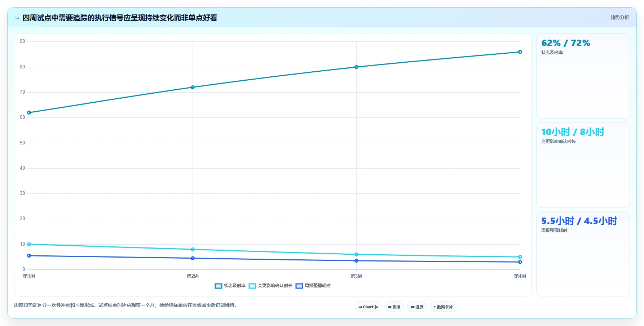
Task: Toggle the 变更影响确认时长 legend color swatch
Action: [x=252, y=286]
